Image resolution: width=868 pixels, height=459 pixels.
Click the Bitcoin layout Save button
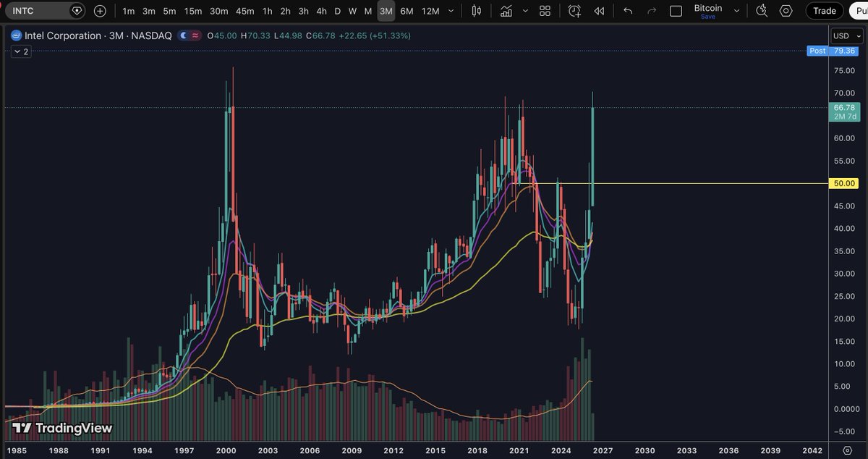point(707,16)
